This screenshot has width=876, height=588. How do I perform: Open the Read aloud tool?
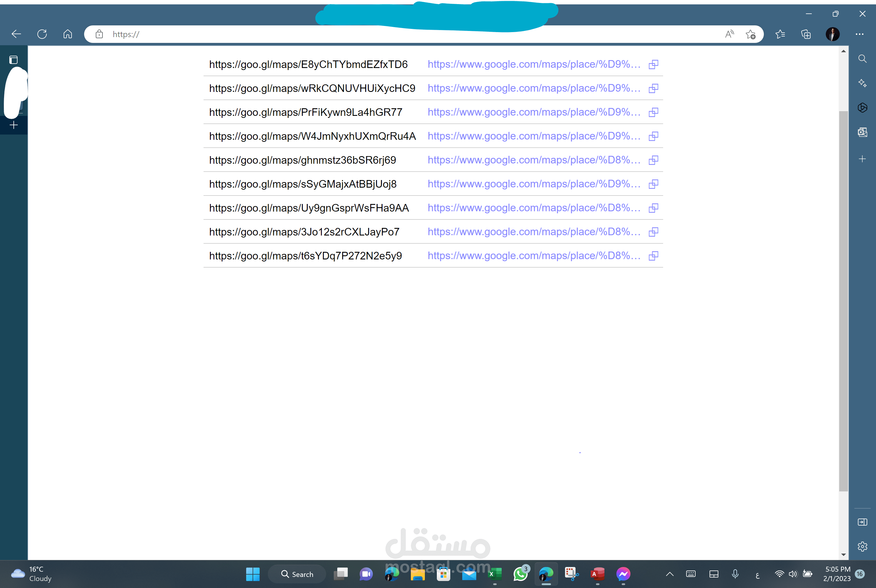[x=729, y=34]
